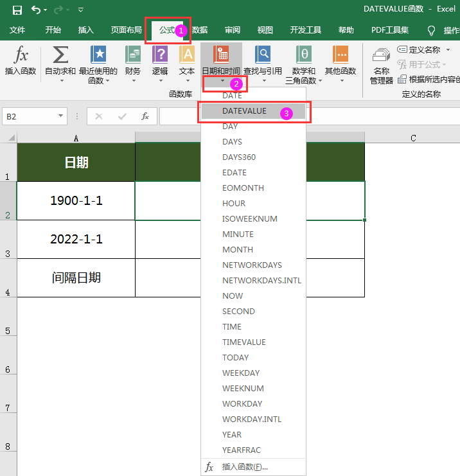This screenshot has height=476, width=460.
Task: Select column C header
Action: pos(413,138)
